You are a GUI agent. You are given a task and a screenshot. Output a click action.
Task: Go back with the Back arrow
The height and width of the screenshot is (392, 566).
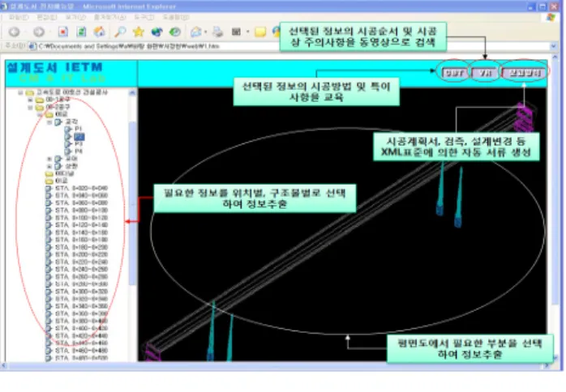click(x=14, y=32)
